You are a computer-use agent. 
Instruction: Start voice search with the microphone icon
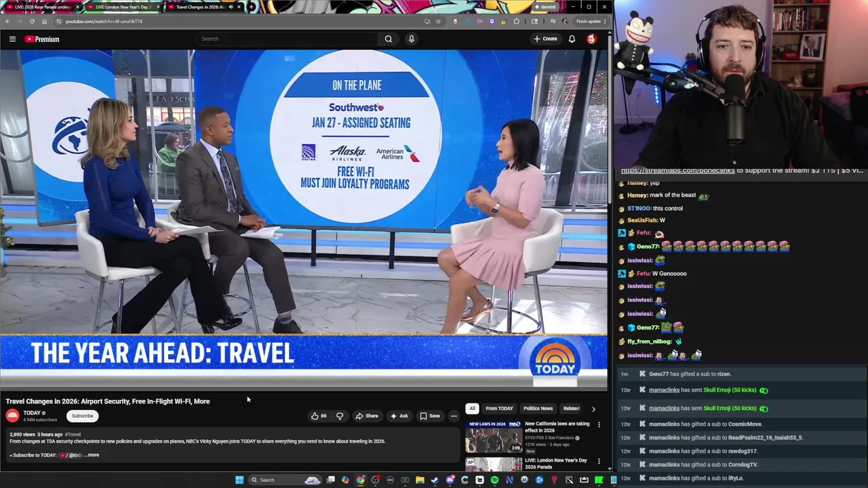(411, 39)
